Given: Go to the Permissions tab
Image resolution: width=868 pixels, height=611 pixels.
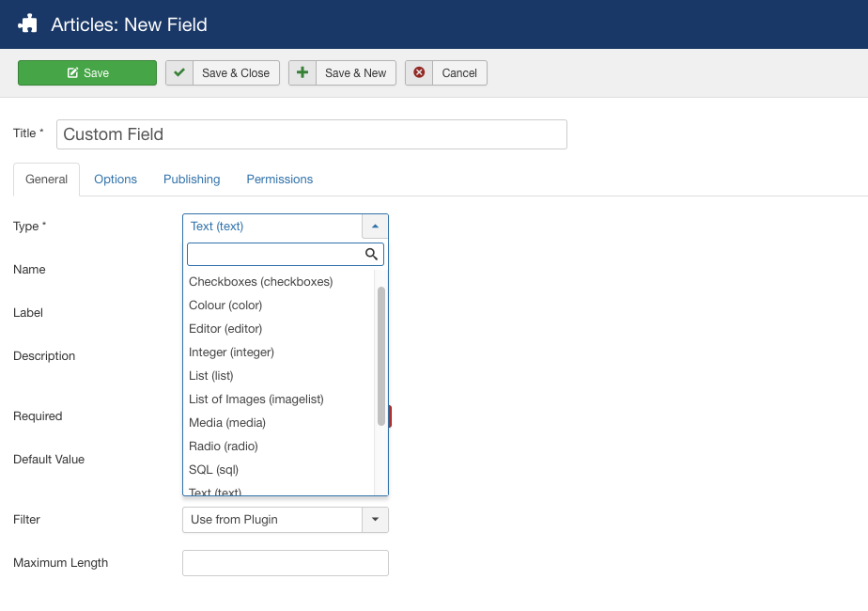Looking at the screenshot, I should pos(280,180).
